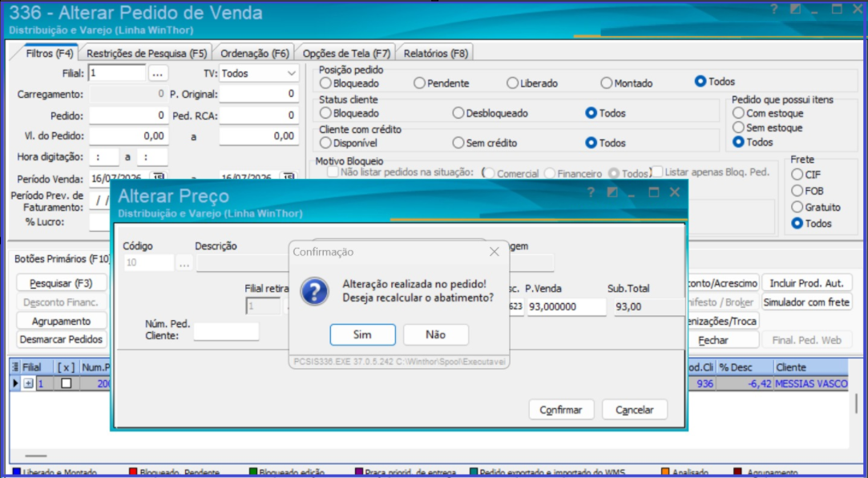Select CIF under Frete
The width and height of the screenshot is (868, 478).
[806, 175]
